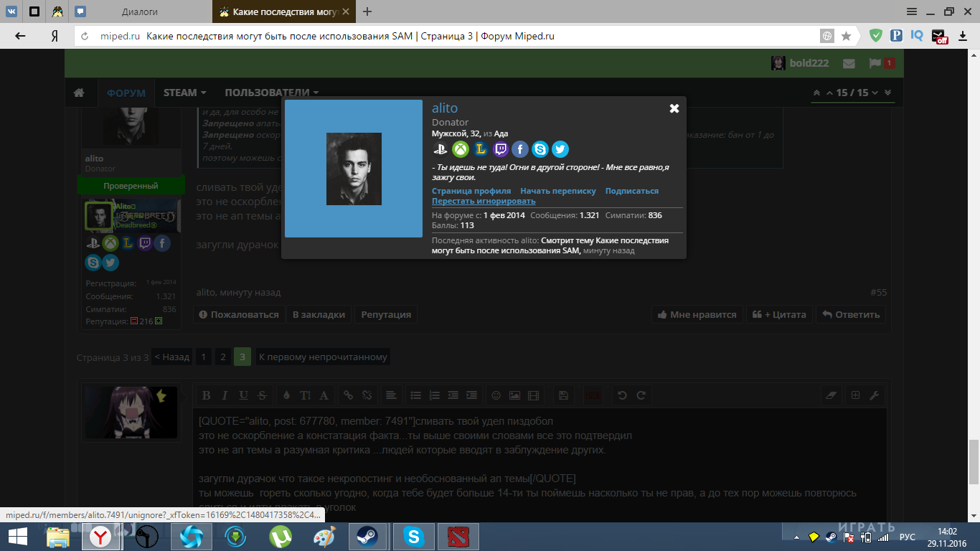The width and height of the screenshot is (980, 551).
Task: Open 'Страница профиля' link
Action: [x=471, y=191]
